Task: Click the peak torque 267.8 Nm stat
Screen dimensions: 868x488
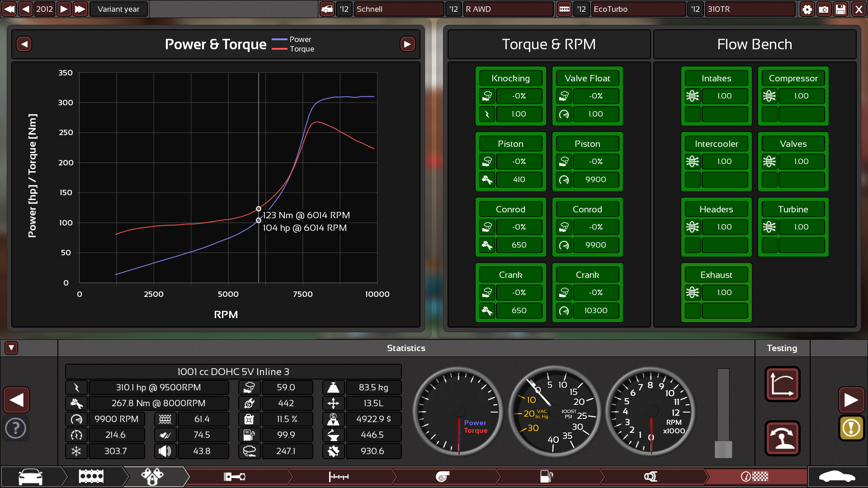Action: (159, 403)
